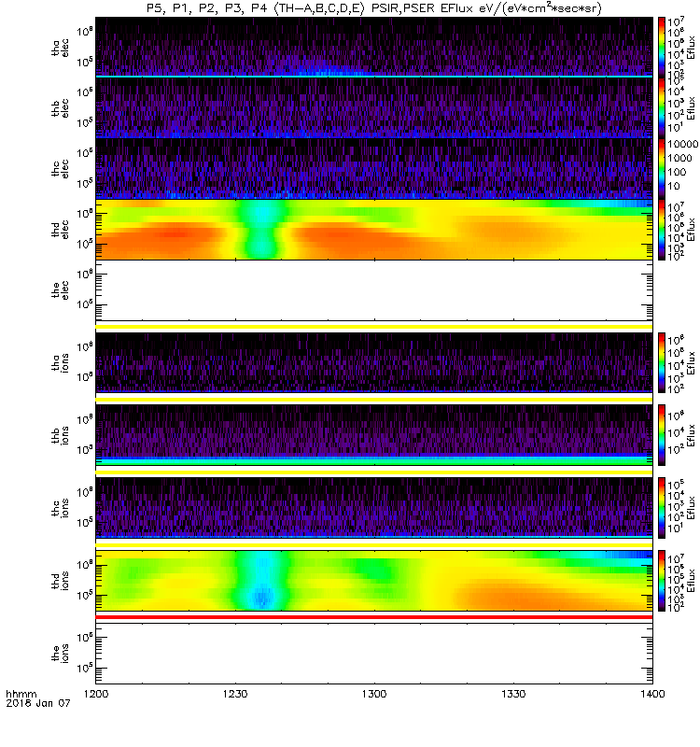Viewport: 700px width, 747px height.
Task: Click "Eflux" label beside thd ions color bar
Action: point(692,581)
